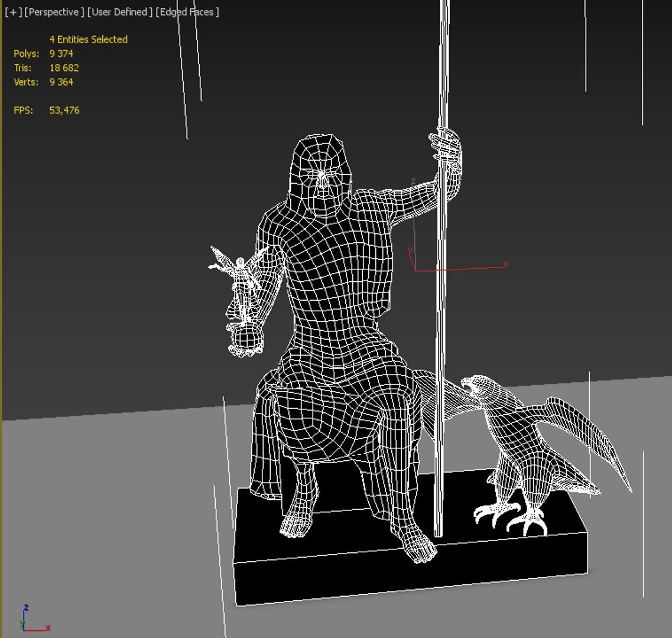Click the FPS value 53,476
Screen dimensions: 672x638
[64, 110]
